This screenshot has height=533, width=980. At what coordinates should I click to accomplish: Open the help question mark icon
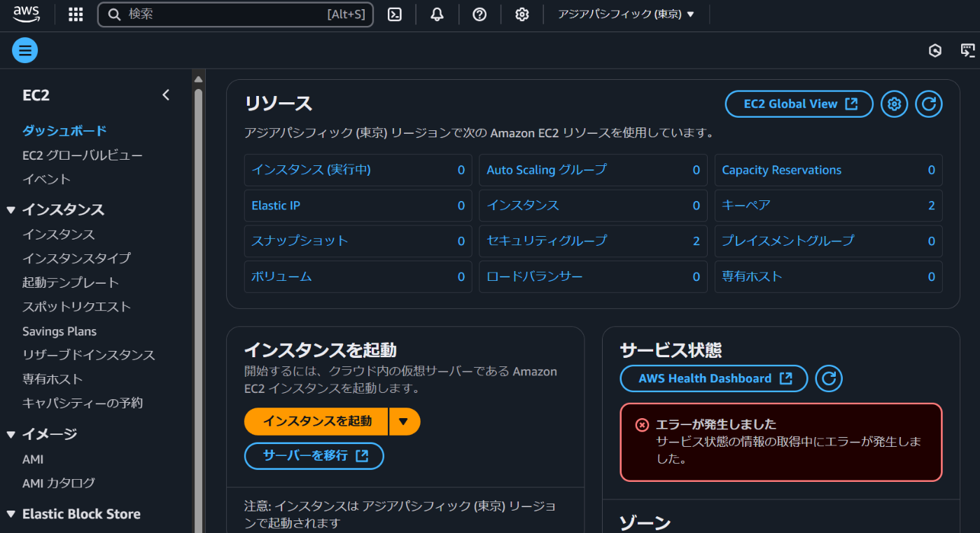(479, 14)
